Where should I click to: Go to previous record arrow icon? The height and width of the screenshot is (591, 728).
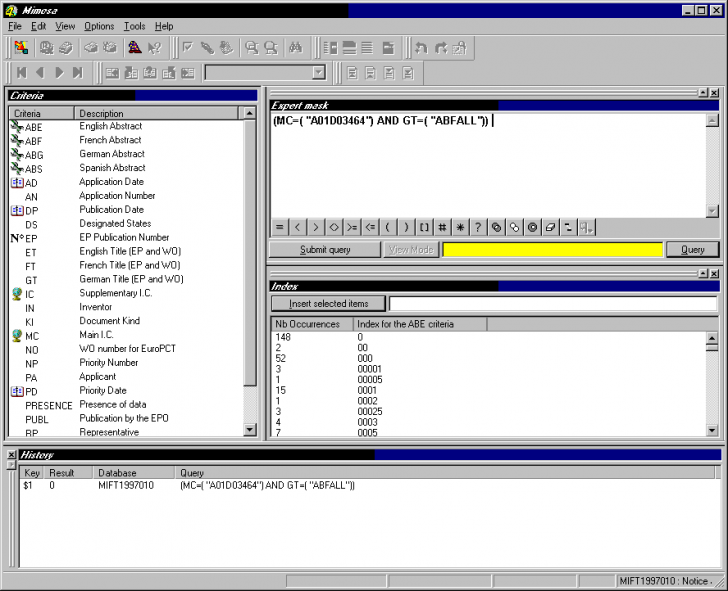40,73
